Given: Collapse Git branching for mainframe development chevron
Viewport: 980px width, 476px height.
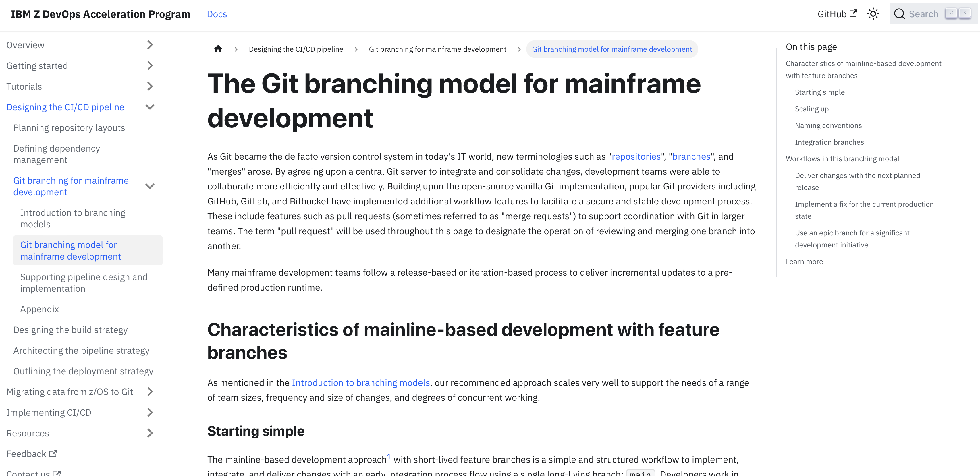Looking at the screenshot, I should 150,186.
